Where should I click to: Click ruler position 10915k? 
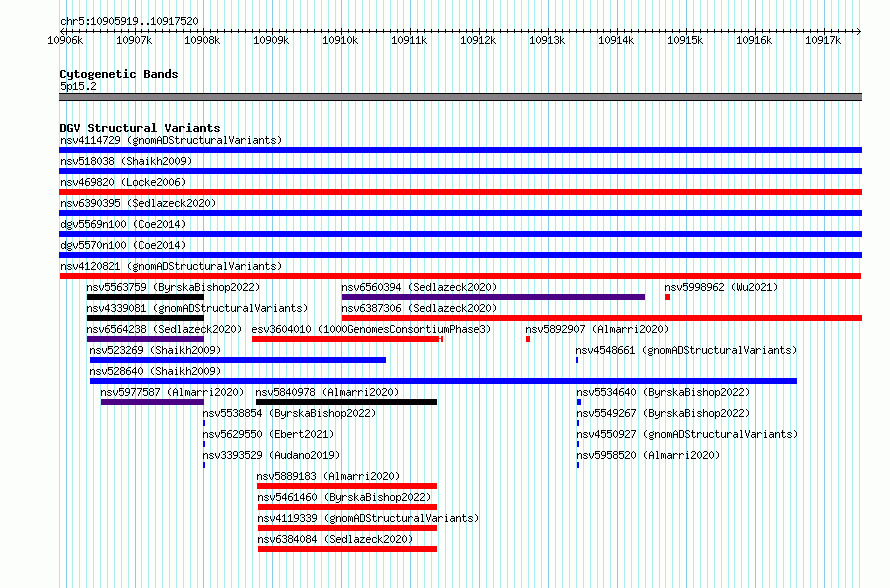tap(685, 40)
